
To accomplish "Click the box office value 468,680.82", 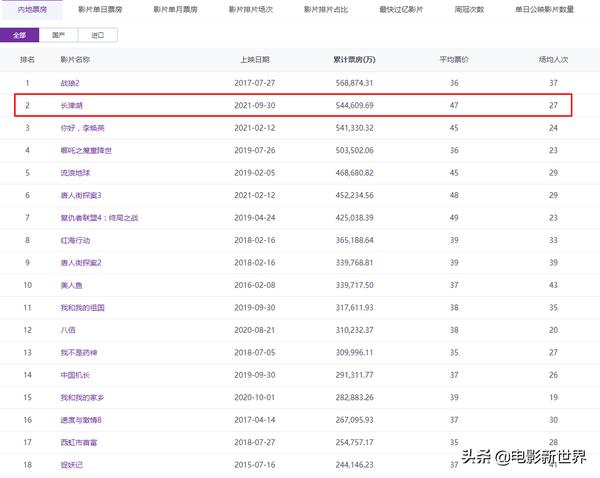I will coord(354,173).
